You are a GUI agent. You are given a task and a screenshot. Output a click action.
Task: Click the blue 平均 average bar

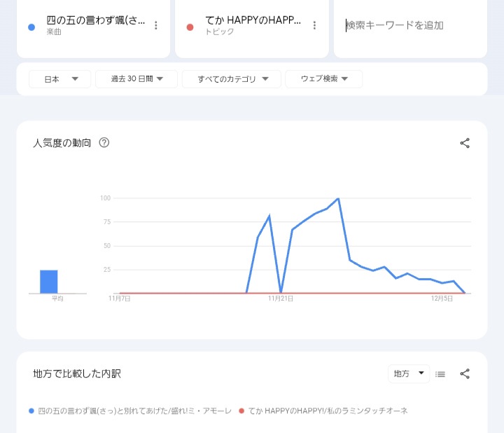click(49, 282)
